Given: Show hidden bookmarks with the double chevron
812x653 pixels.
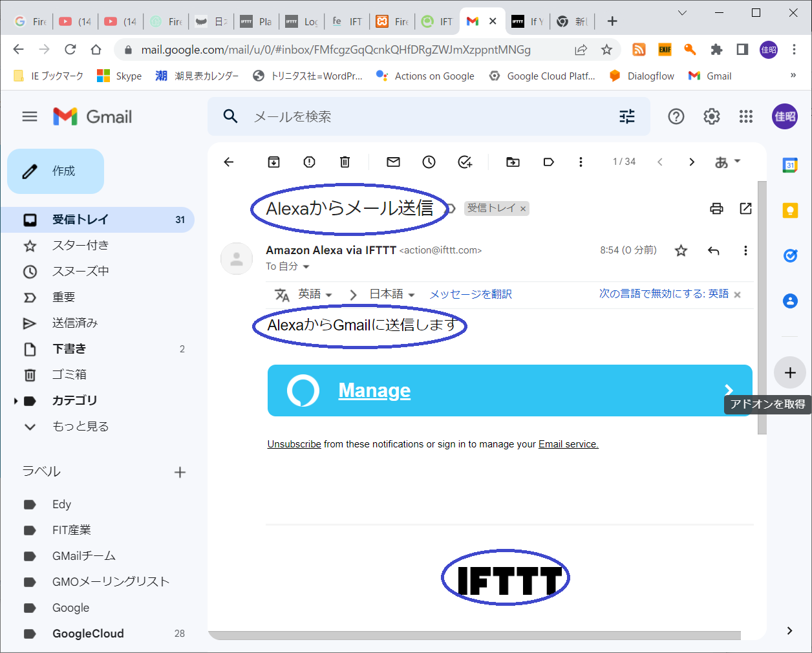Looking at the screenshot, I should [793, 76].
